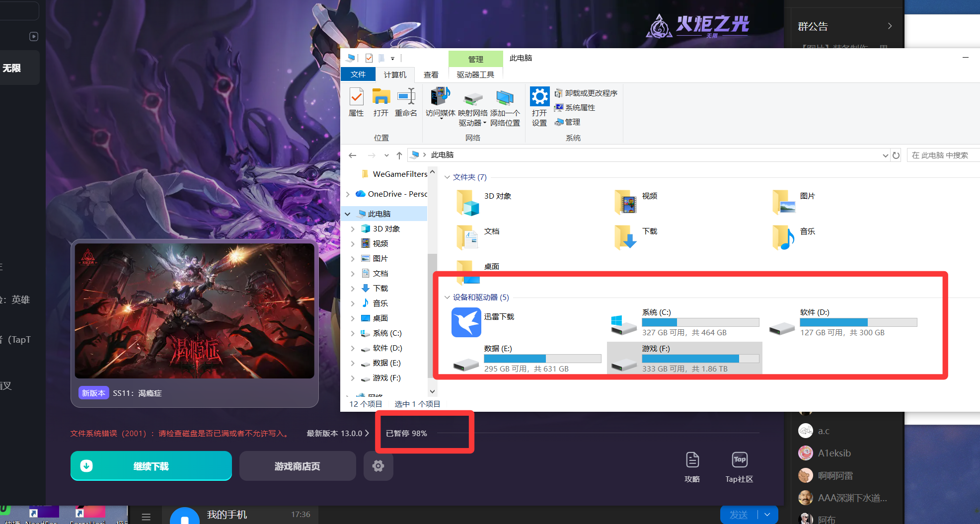
Task: Open the Tap Community (Tap社区) icon
Action: [x=739, y=467]
